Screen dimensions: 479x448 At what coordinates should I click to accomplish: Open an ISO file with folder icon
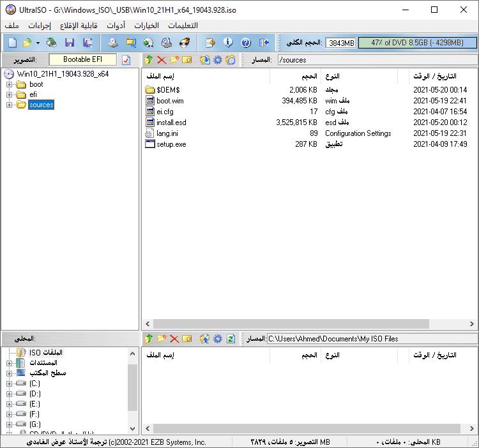[x=27, y=43]
